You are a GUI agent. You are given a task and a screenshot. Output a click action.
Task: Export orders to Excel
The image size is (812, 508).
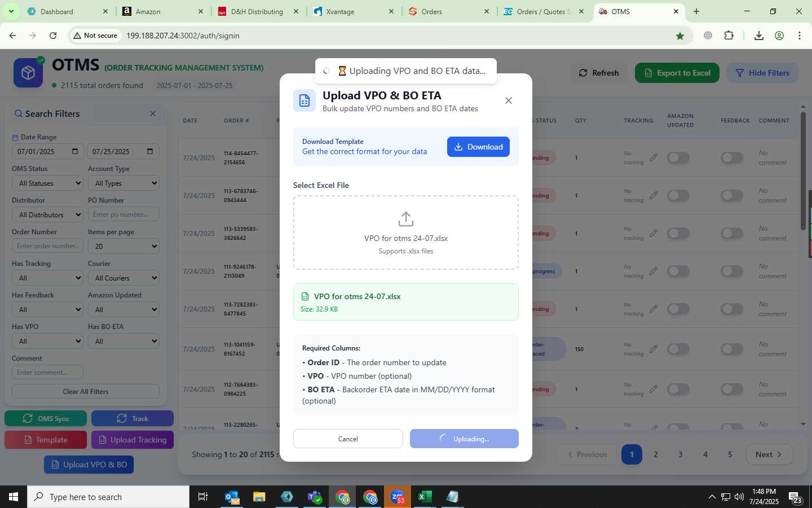[x=677, y=73]
